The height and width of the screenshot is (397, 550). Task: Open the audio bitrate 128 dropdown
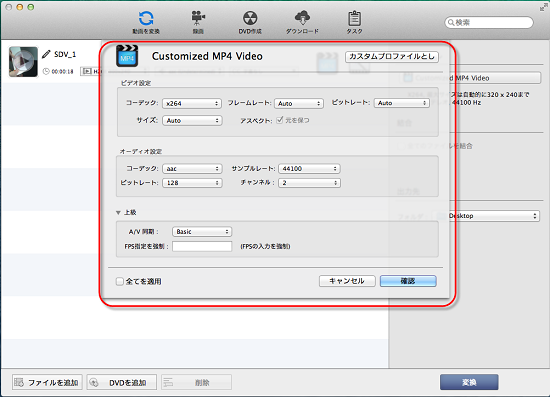(192, 183)
